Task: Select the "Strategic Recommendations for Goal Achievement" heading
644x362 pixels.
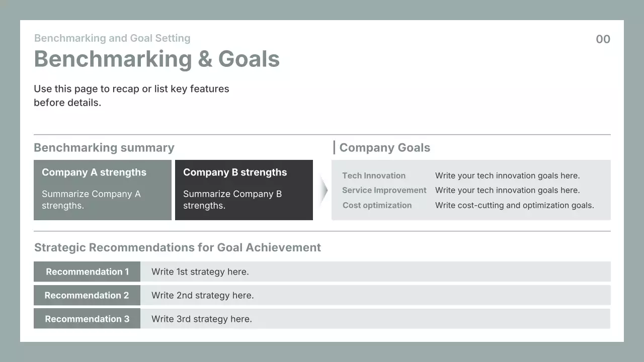Action: [x=178, y=247]
